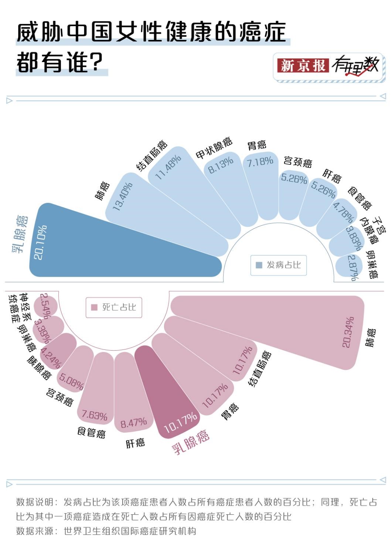
Task: Click the triangle arrow left of the bottom divider
Action: [x=9, y=484]
